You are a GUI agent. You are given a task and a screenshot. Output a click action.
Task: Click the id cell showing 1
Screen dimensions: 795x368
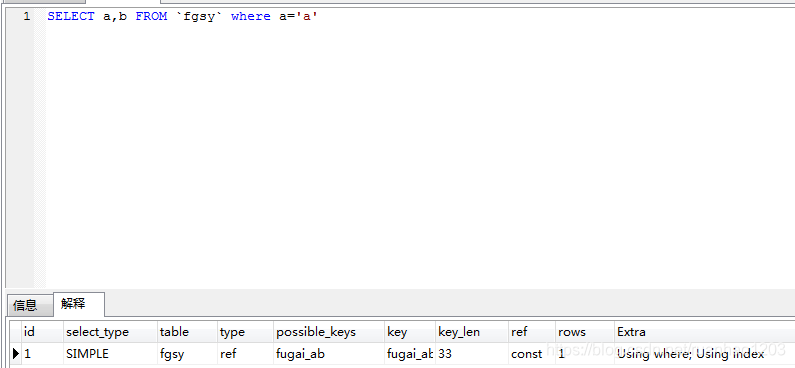click(x=43, y=353)
